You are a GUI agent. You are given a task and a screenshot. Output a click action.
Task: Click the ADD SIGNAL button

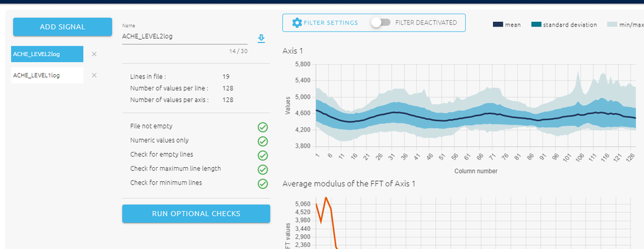(x=63, y=26)
